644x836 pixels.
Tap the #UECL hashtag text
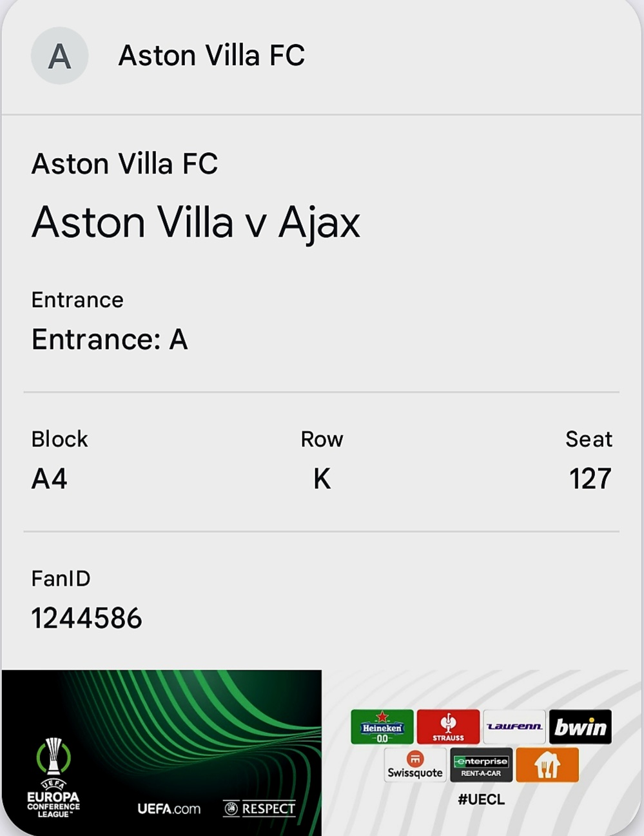(x=481, y=799)
